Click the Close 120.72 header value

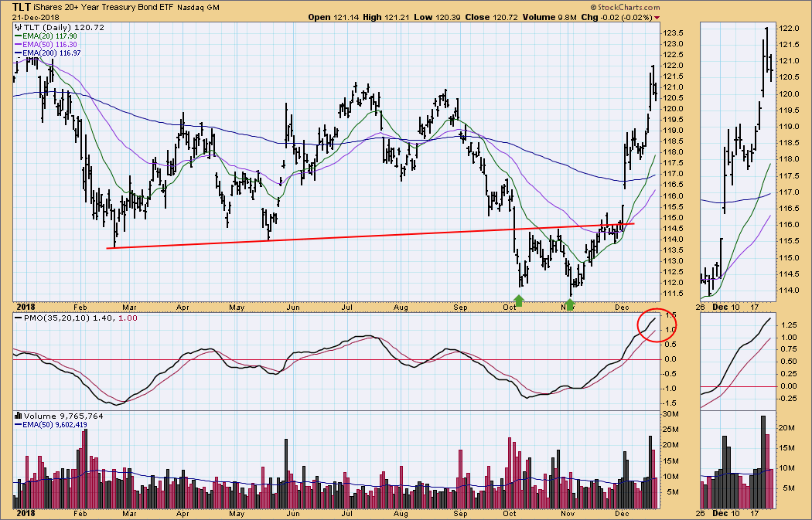[x=491, y=17]
